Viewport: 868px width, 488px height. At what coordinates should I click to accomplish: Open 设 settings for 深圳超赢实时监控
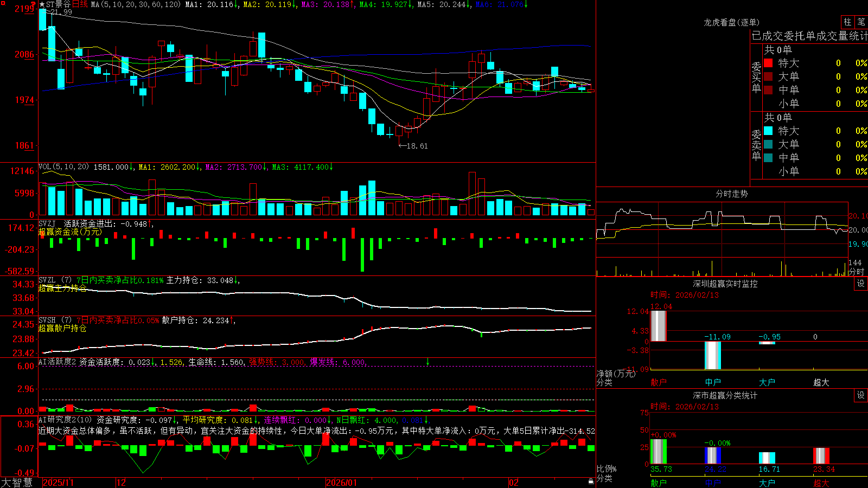[861, 284]
